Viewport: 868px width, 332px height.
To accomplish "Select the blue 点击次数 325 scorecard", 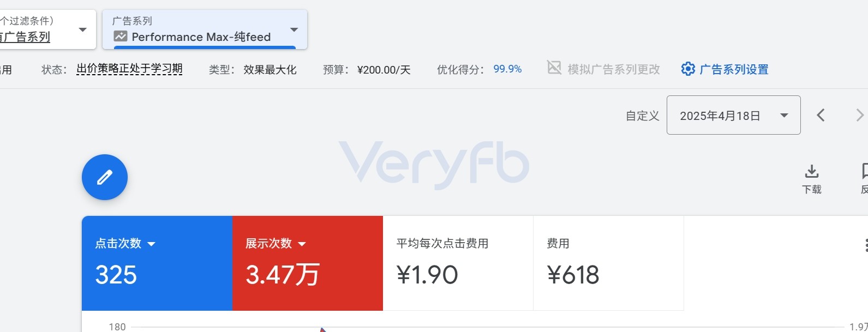I will pos(157,263).
